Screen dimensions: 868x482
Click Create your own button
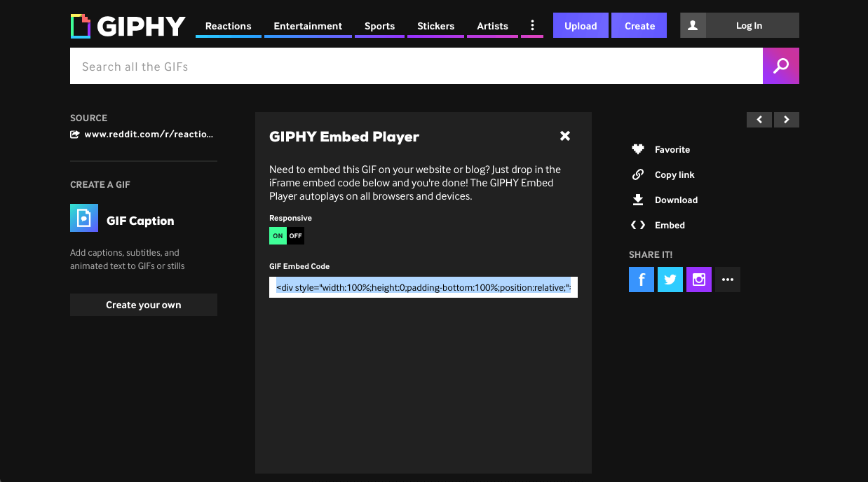tap(144, 305)
